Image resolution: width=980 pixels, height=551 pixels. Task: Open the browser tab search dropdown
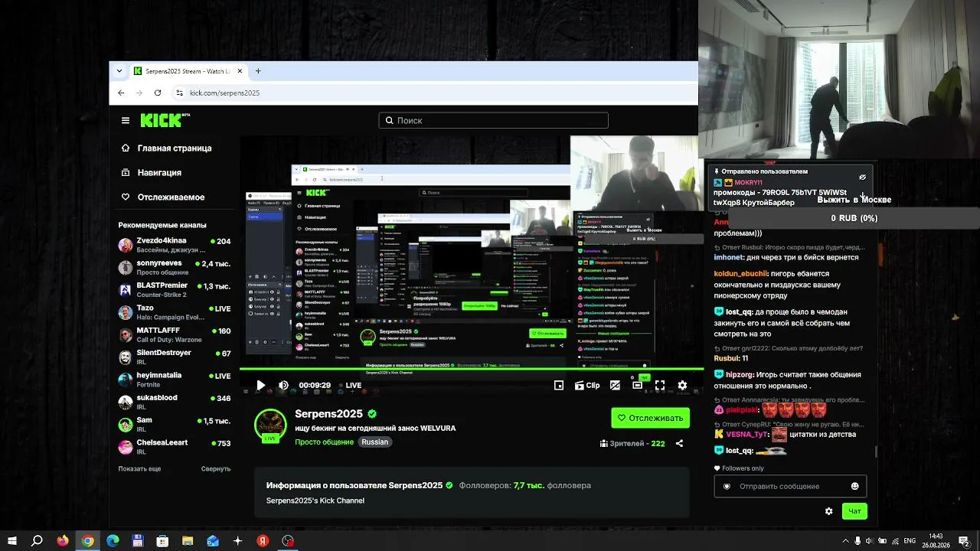pos(119,71)
